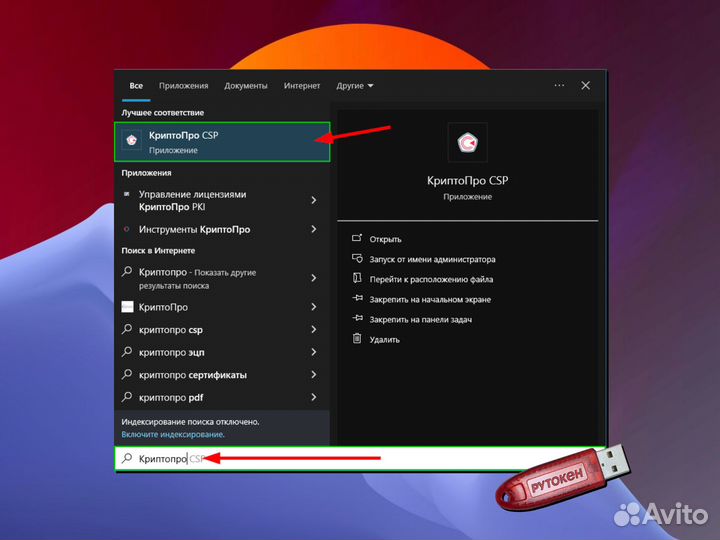The image size is (720, 540).
Task: Expand chevron for криптопро pdf
Action: (x=314, y=397)
